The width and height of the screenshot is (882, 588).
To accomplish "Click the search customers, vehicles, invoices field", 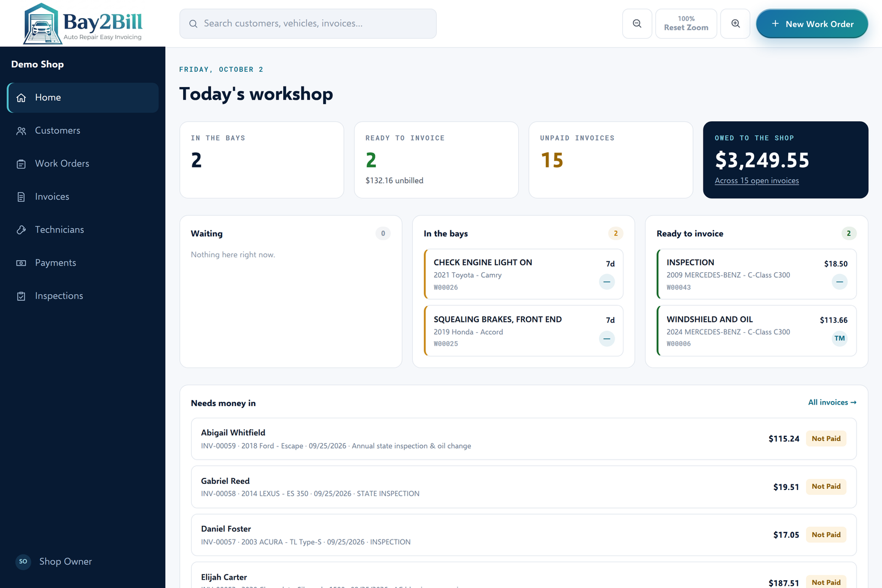I will coord(308,24).
